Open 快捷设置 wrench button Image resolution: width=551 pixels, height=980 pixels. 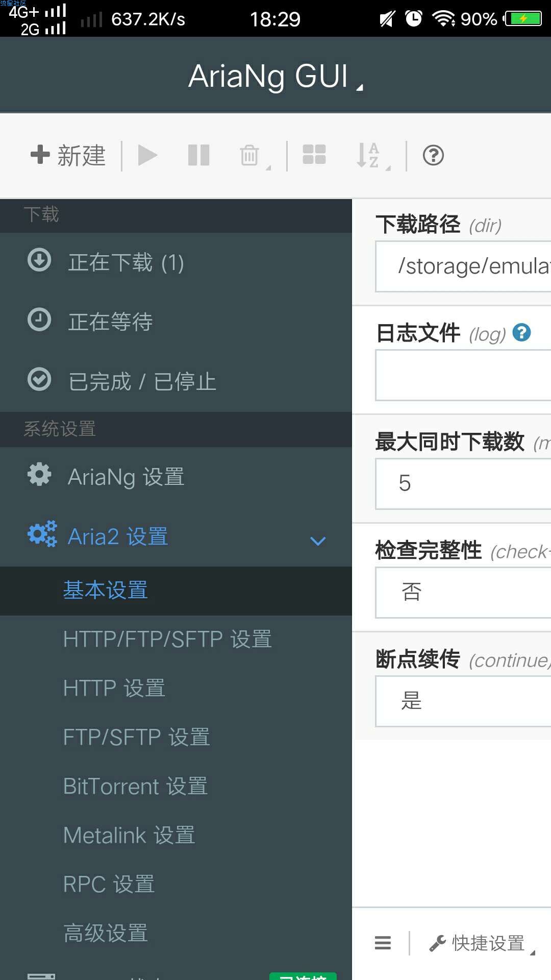coord(482,943)
